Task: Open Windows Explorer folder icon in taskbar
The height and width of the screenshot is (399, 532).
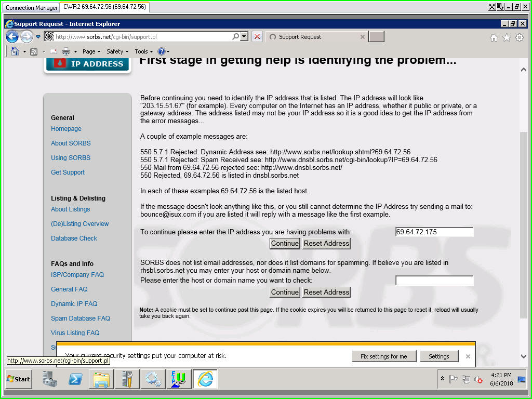Action: [x=101, y=379]
